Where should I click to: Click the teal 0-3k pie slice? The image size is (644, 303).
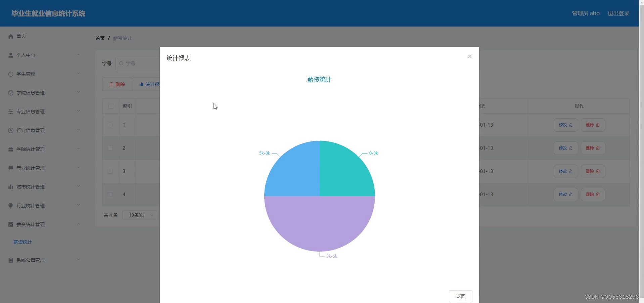[x=342, y=173]
